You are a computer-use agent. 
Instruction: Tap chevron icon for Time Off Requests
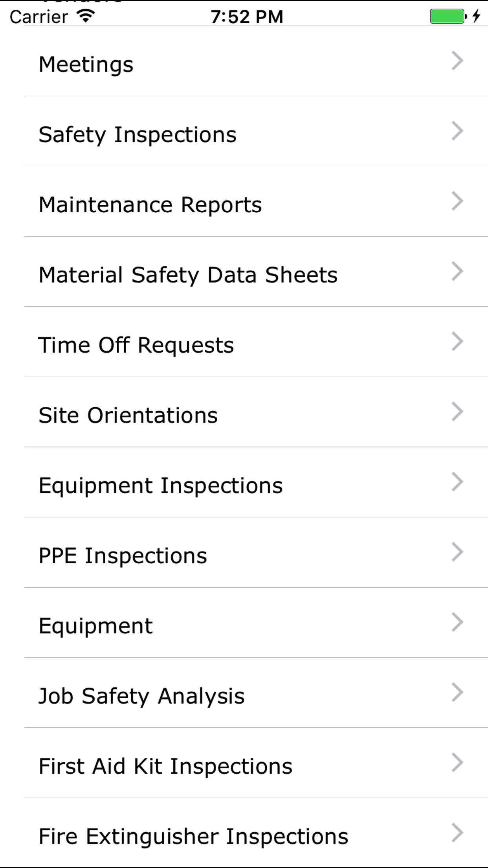457,342
